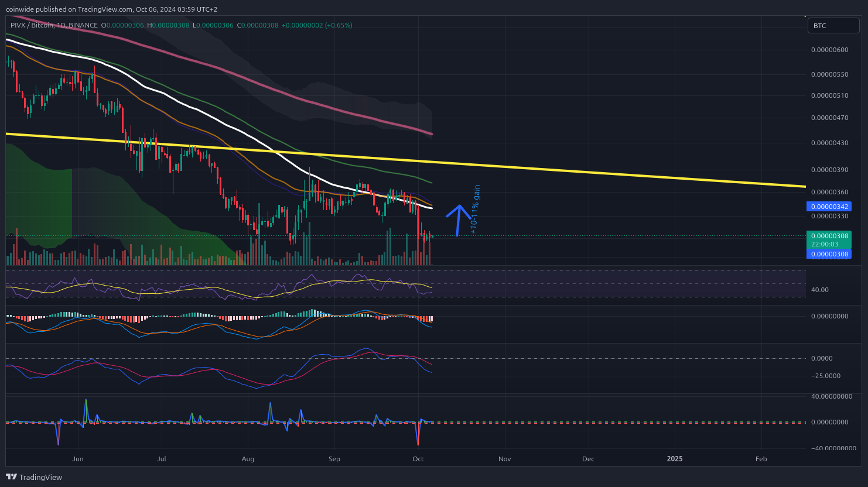Click the Open value O 0.00000306
The image size is (868, 487).
coord(122,25)
